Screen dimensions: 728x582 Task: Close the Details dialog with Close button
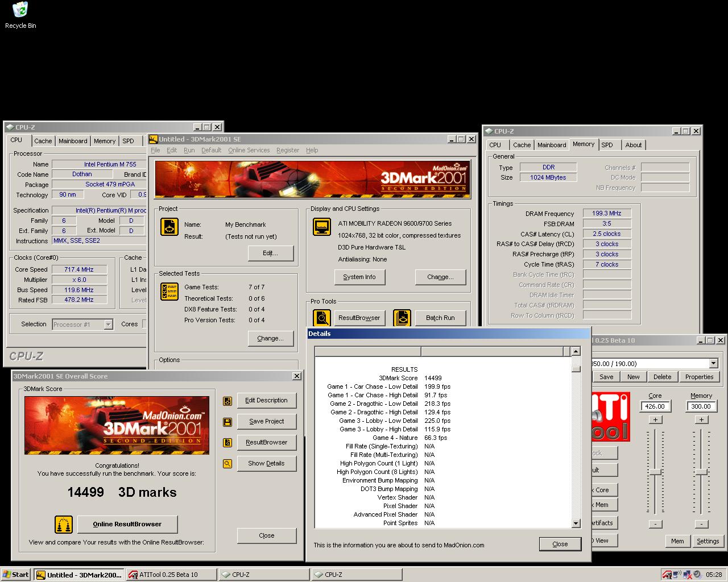[x=560, y=544]
